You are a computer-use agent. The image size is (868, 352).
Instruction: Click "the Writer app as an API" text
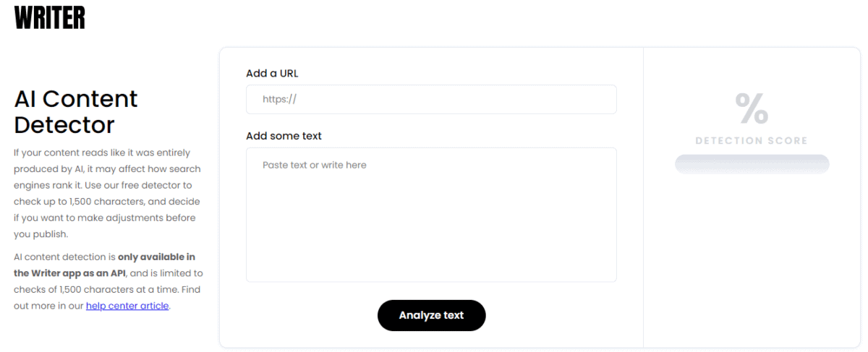(x=69, y=273)
